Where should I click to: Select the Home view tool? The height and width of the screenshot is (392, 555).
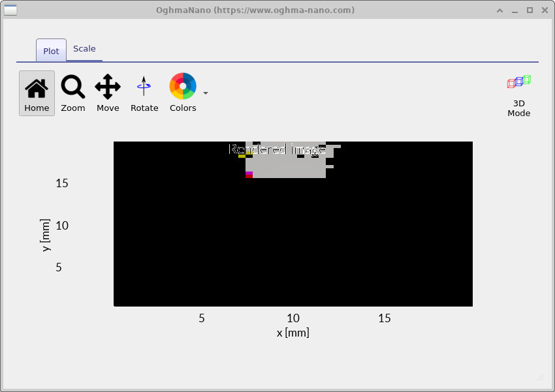click(37, 93)
